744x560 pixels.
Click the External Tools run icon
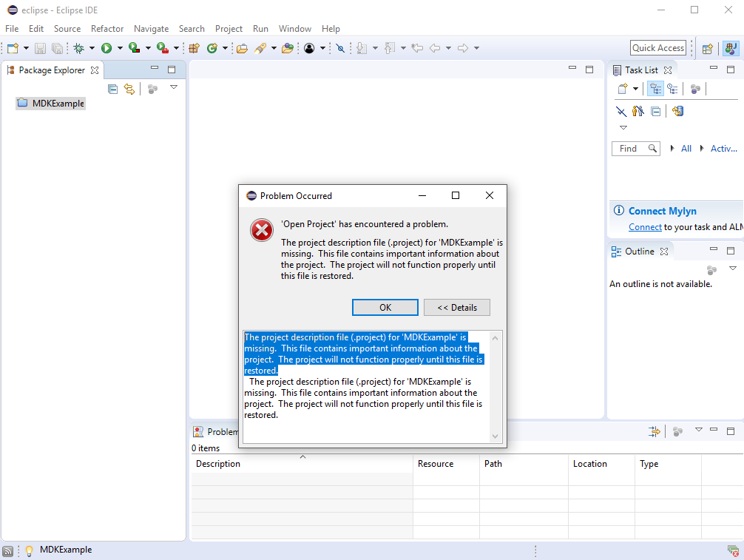pyautogui.click(x=162, y=48)
